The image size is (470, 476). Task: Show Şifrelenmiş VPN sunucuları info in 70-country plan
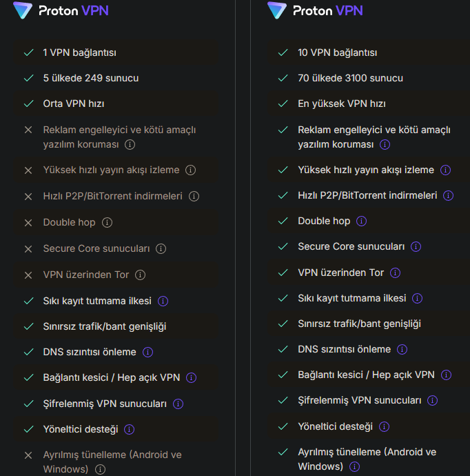point(432,401)
